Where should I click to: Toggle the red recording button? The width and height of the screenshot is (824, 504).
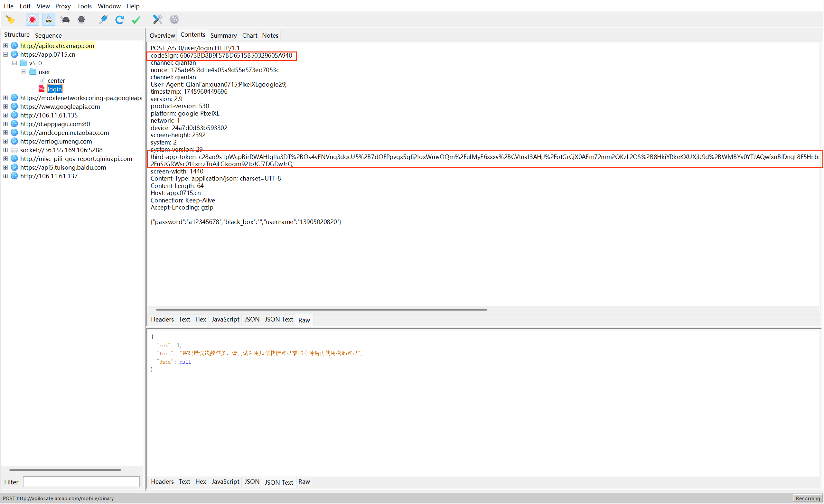32,19
